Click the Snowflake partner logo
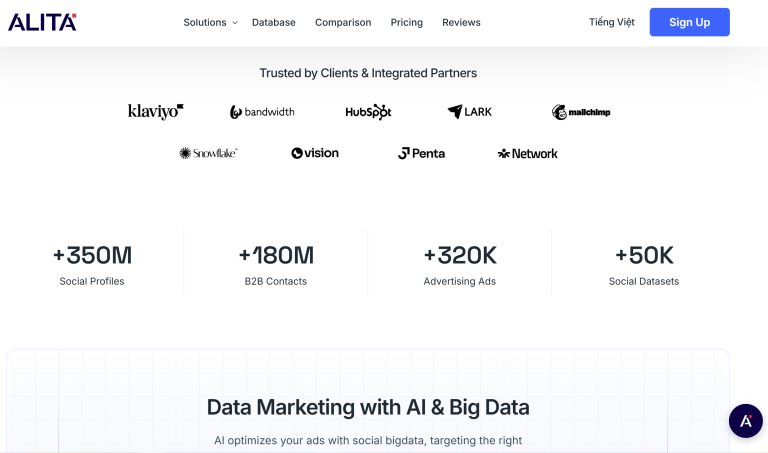The image size is (768, 453). pyautogui.click(x=208, y=153)
